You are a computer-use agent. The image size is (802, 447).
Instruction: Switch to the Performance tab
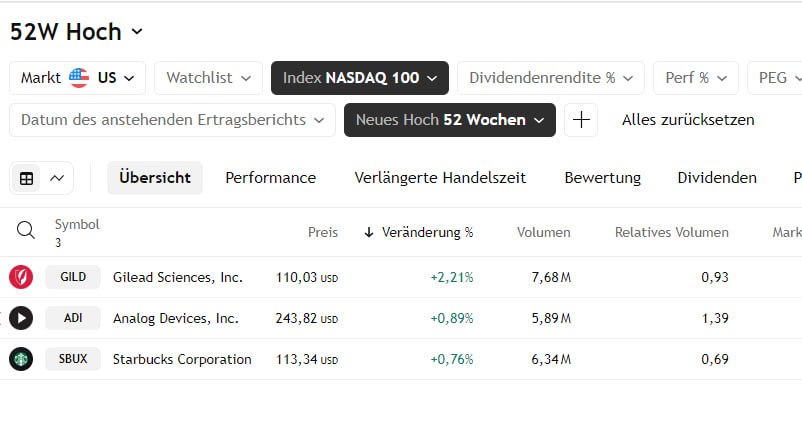(x=270, y=178)
